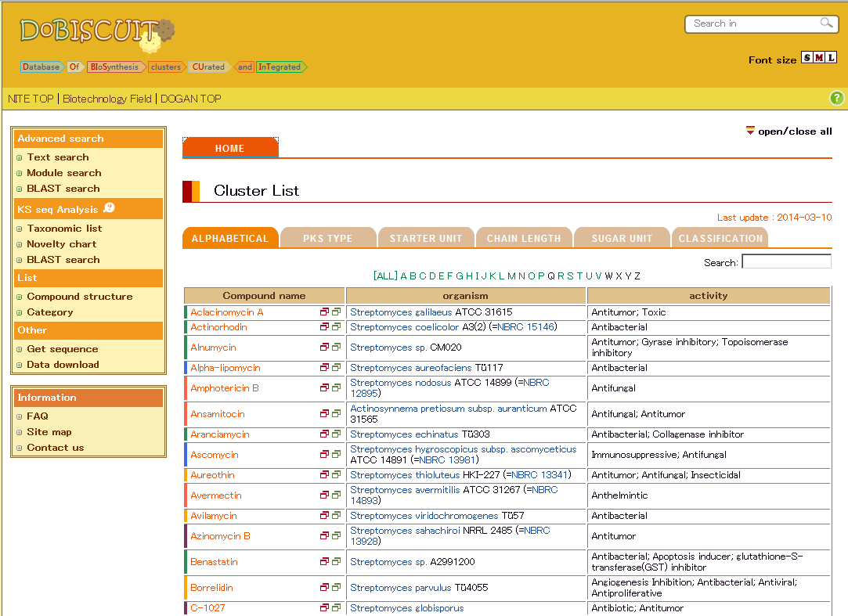Open the CLASSIFICATION tab
The image size is (848, 616).
[720, 239]
